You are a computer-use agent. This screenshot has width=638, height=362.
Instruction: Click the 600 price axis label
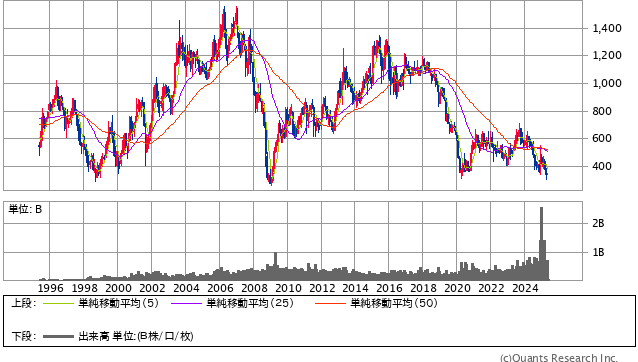tap(602, 138)
